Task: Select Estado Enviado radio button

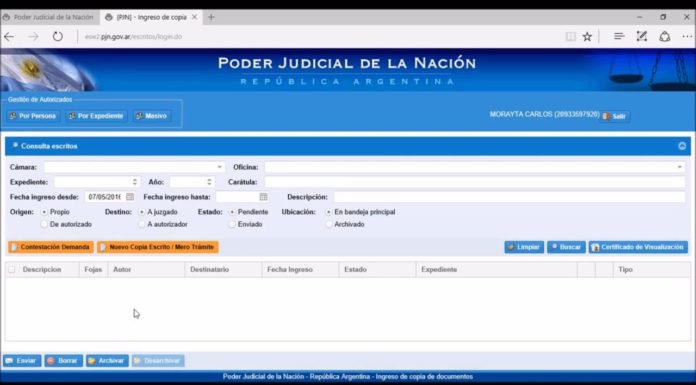Action: 232,225
